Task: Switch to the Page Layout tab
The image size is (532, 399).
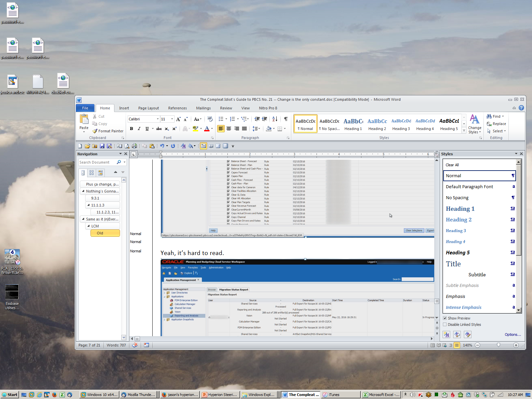Action: click(148, 108)
